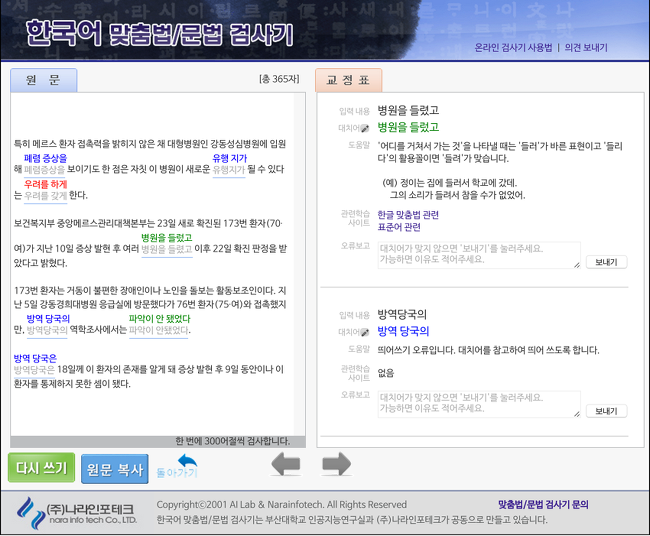Click error report text field for 병원을 들렸고

click(x=479, y=255)
